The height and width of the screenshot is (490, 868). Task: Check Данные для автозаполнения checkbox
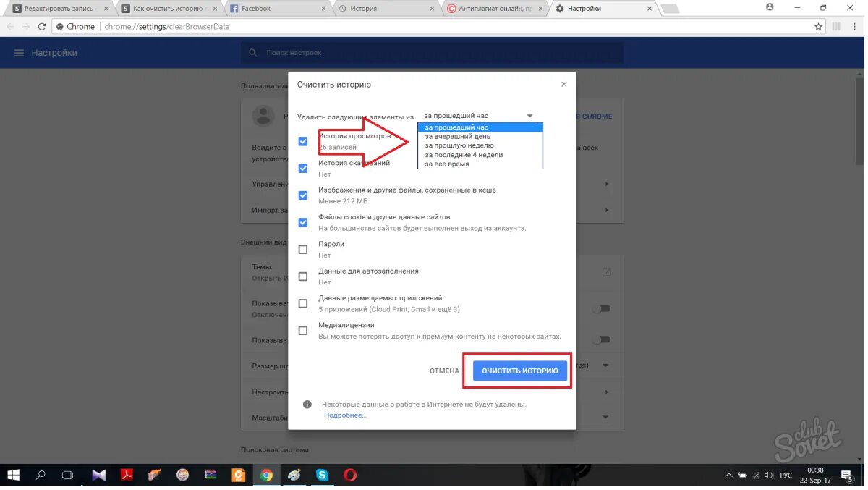pos(303,276)
